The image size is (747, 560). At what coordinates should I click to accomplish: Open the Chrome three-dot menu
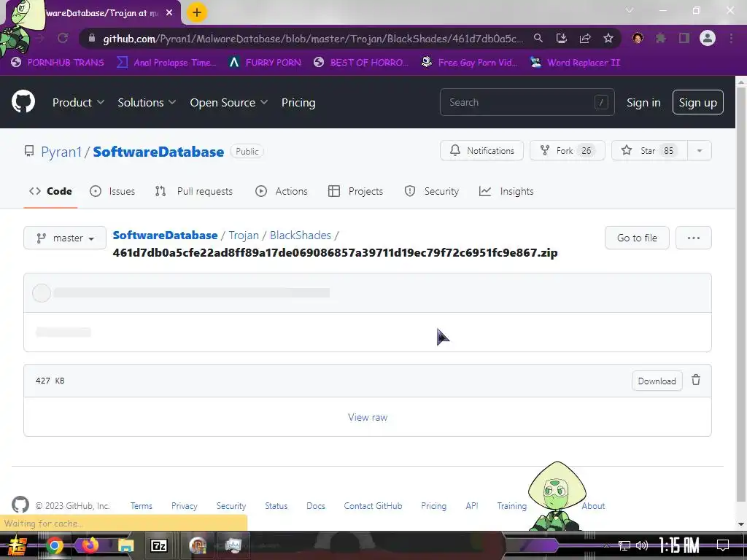tap(731, 38)
